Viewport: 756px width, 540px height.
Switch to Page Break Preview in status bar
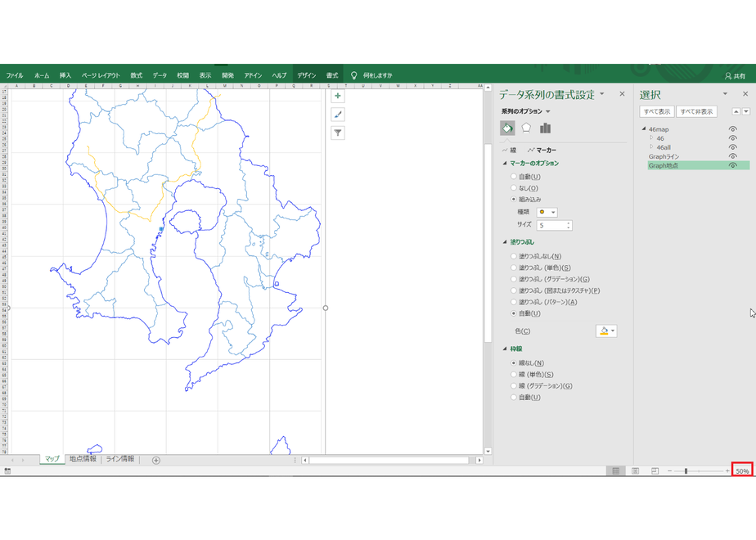click(655, 471)
